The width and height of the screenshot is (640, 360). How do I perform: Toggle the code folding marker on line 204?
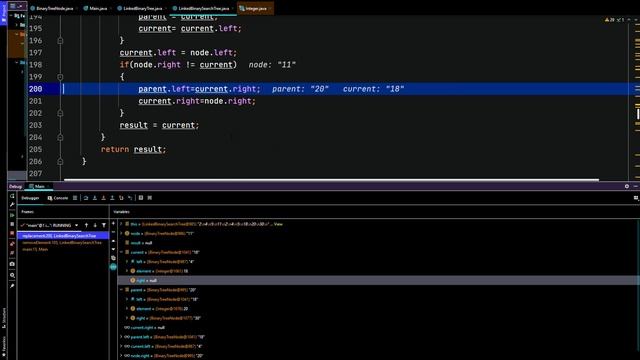60,137
